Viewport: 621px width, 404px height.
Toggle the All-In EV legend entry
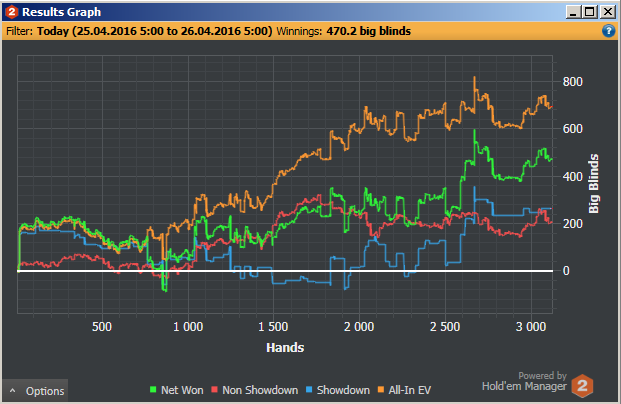coord(404,390)
